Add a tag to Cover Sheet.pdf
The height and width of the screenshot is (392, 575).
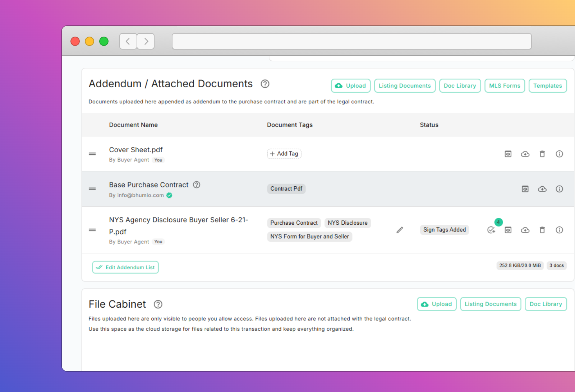(284, 154)
